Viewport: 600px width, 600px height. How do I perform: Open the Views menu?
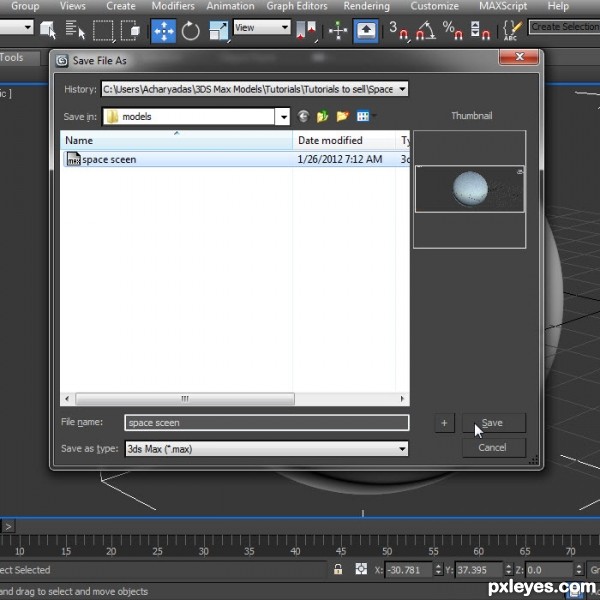[73, 6]
